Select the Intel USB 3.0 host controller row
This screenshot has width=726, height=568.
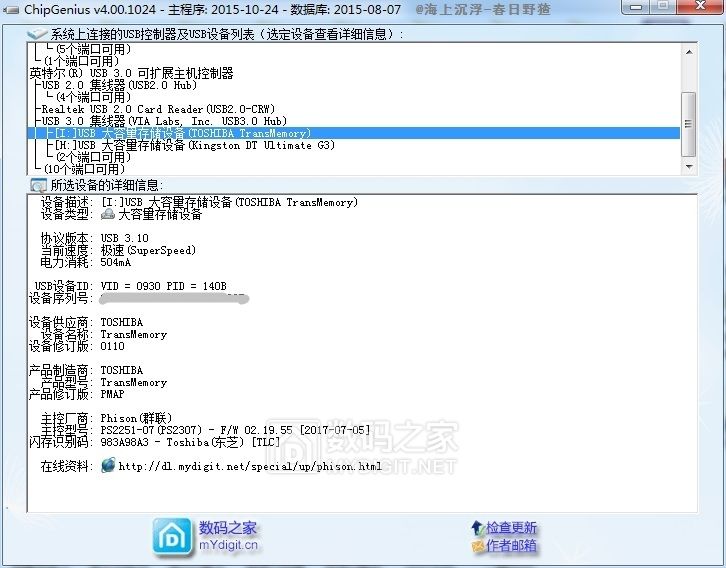point(131,73)
